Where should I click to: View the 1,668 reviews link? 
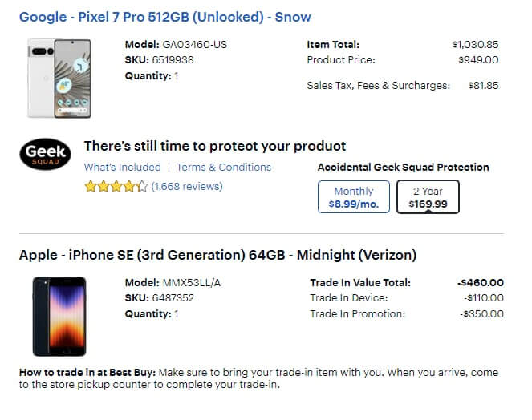pos(187,187)
